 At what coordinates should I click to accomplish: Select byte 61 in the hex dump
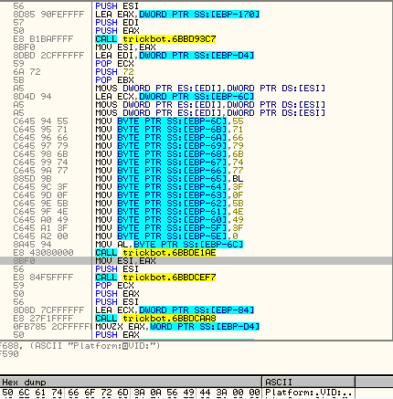pyautogui.click(x=40, y=393)
